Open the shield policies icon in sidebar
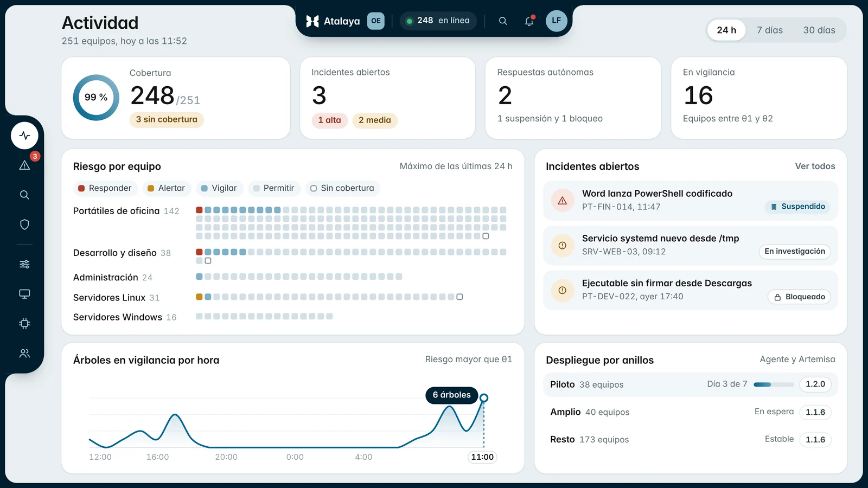The height and width of the screenshot is (488, 868). 24,224
